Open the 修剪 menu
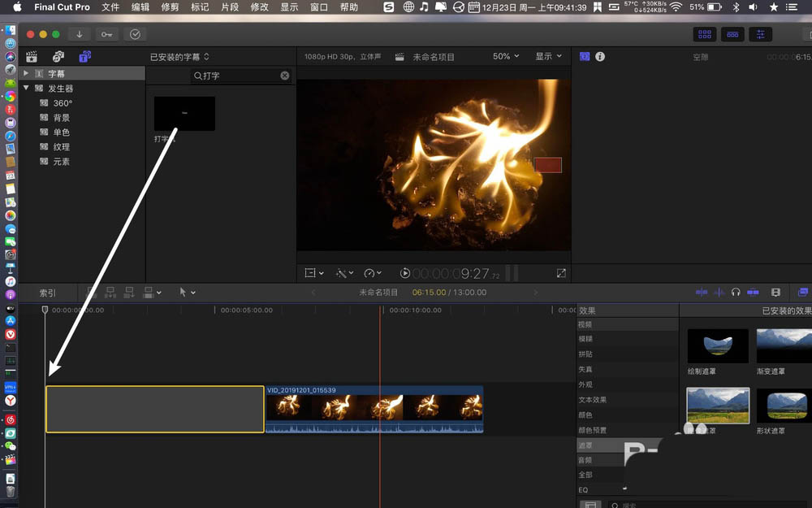 pos(170,7)
